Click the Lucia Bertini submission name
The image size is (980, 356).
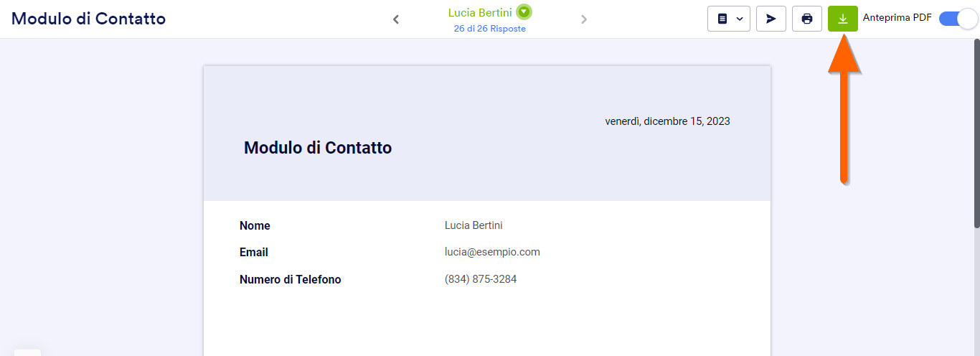[x=480, y=13]
